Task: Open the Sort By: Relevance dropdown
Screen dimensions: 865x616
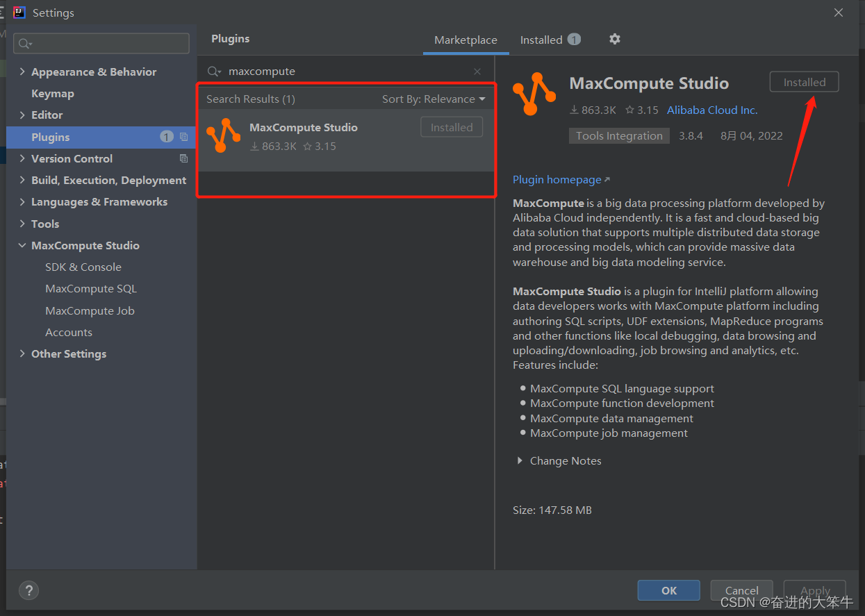Action: (434, 99)
